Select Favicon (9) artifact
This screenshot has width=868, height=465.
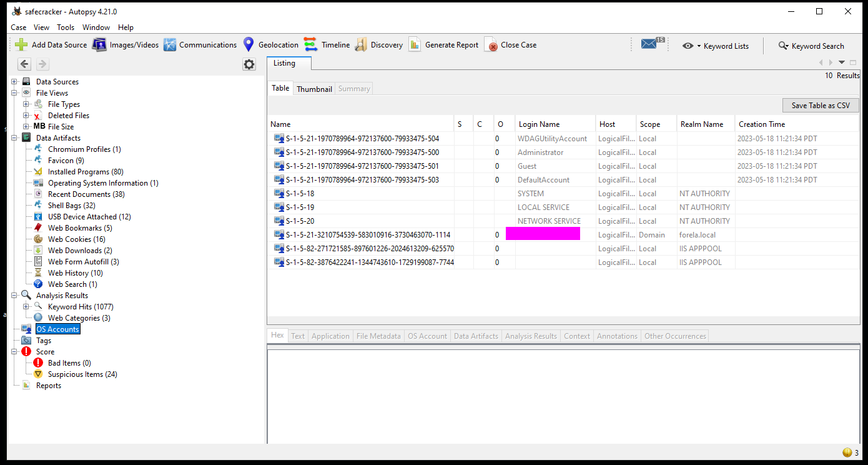coord(66,161)
